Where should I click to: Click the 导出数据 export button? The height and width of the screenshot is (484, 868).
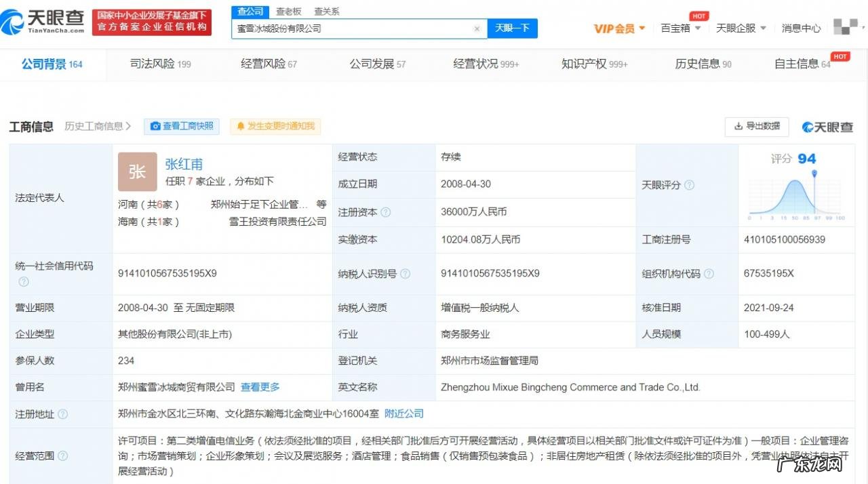point(757,126)
